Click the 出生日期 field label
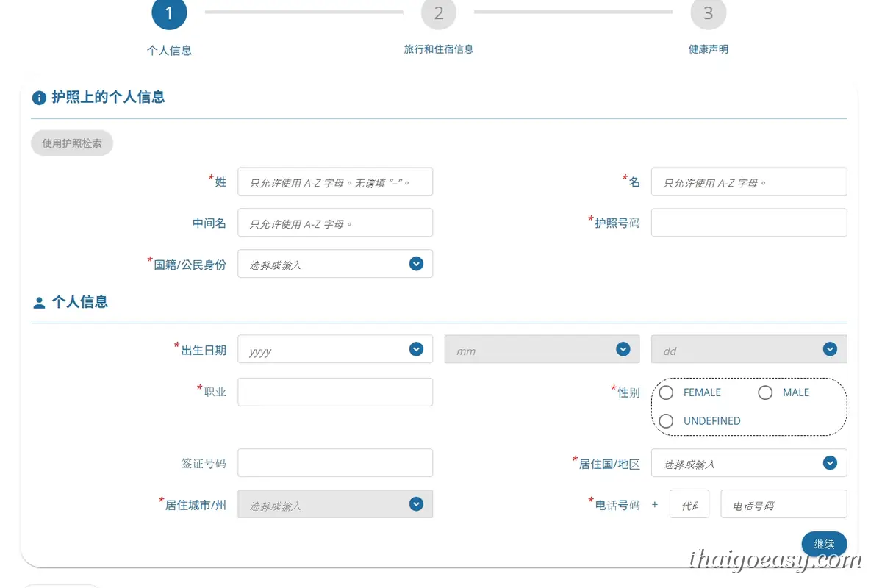882x588 pixels. click(204, 350)
